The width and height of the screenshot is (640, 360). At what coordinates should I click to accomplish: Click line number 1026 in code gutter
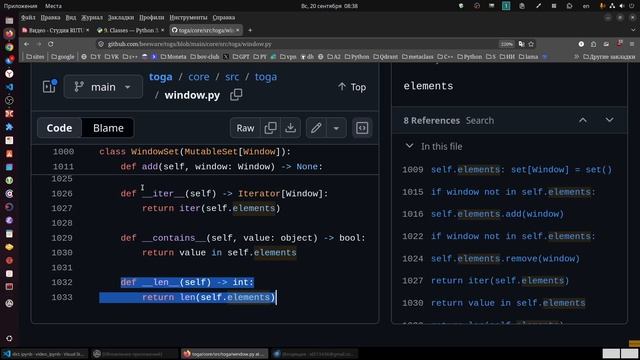62,193
